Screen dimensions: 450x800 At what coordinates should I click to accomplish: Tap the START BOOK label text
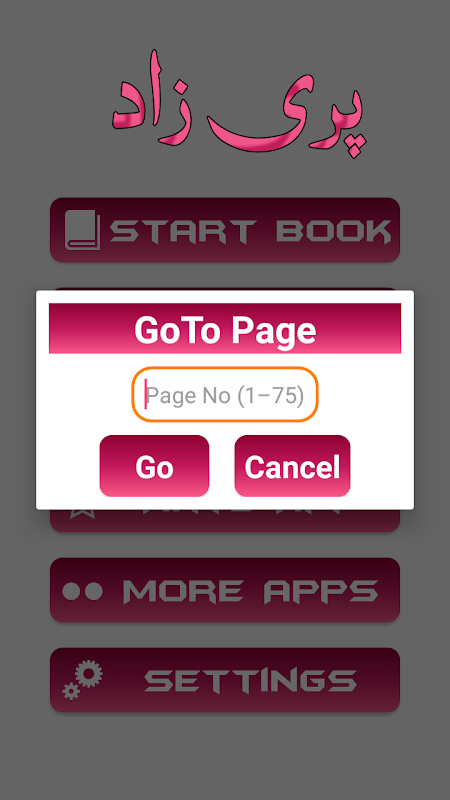point(251,231)
